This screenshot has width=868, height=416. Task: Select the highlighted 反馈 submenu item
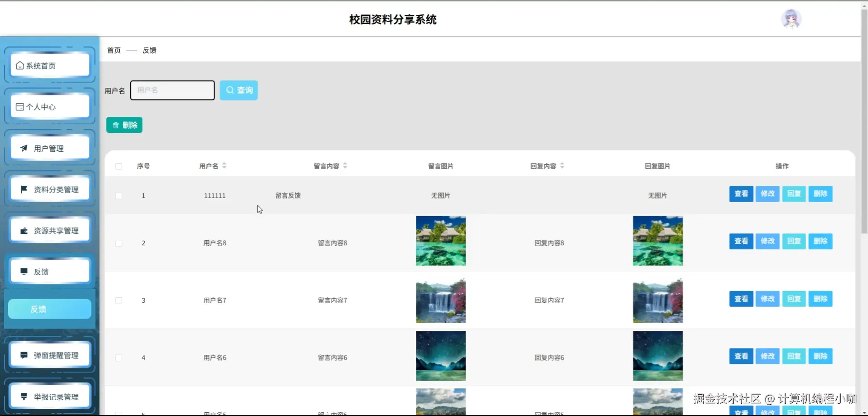click(x=50, y=309)
